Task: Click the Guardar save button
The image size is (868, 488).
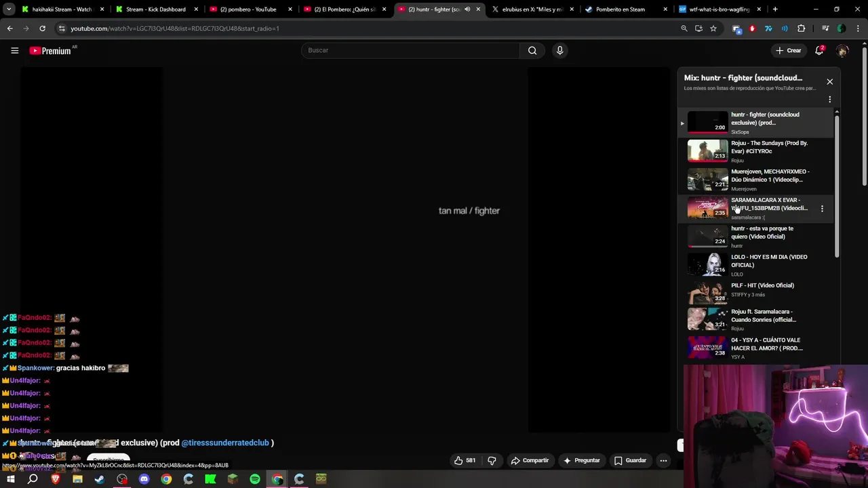Action: pos(630,460)
